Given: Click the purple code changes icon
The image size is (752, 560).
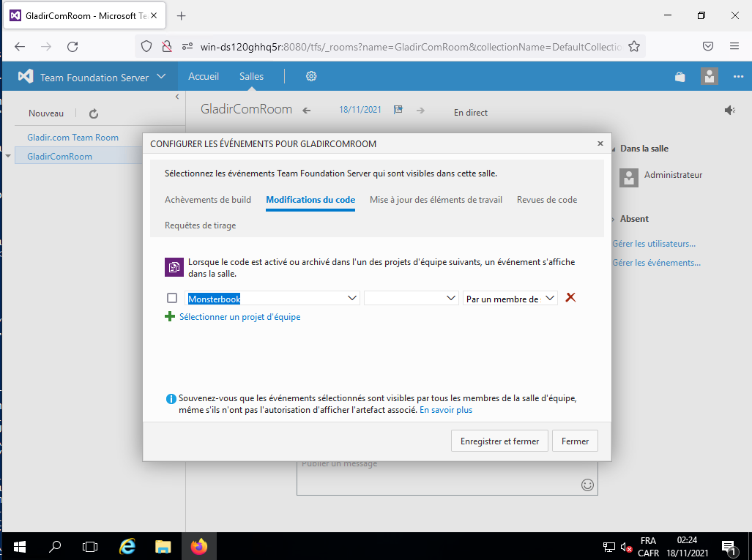Looking at the screenshot, I should [x=174, y=267].
